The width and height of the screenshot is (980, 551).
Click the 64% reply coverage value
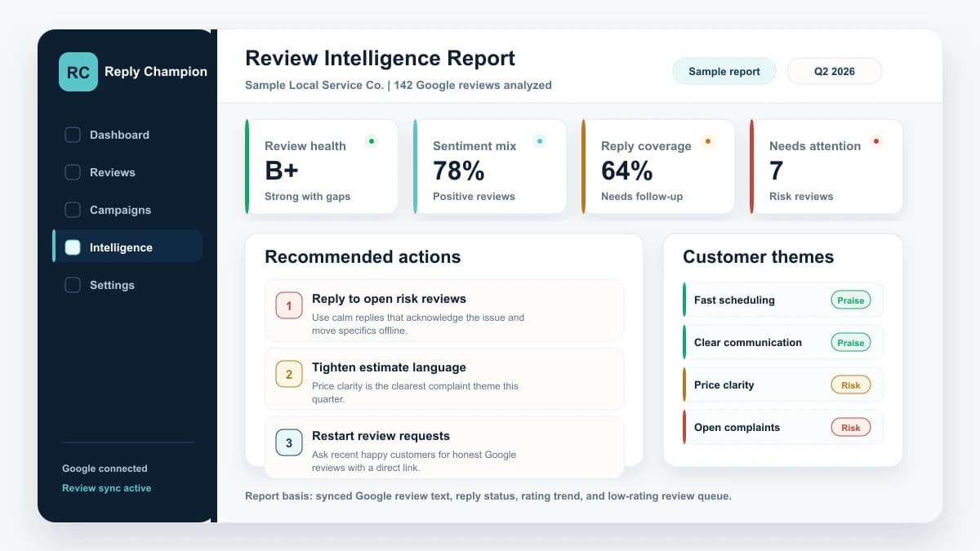click(627, 171)
